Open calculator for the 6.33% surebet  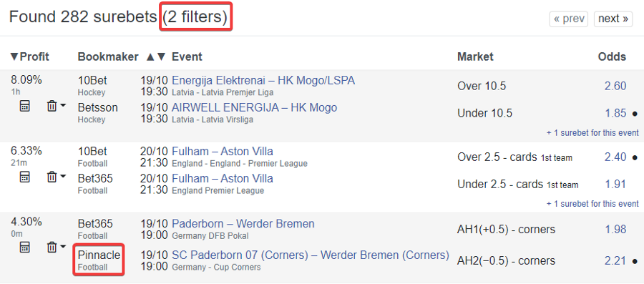[x=24, y=177]
